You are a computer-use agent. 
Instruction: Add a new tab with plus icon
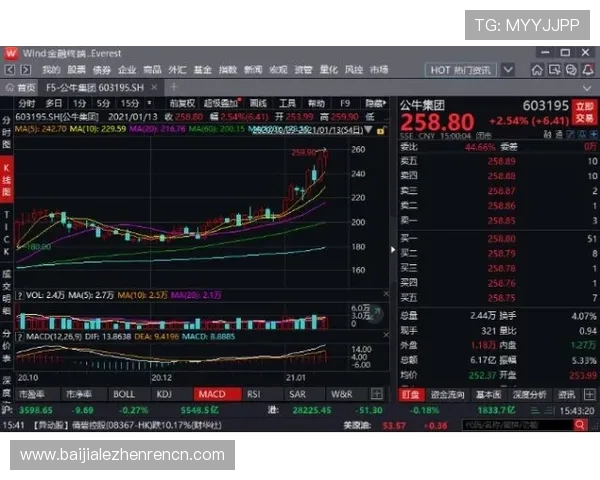(x=174, y=87)
